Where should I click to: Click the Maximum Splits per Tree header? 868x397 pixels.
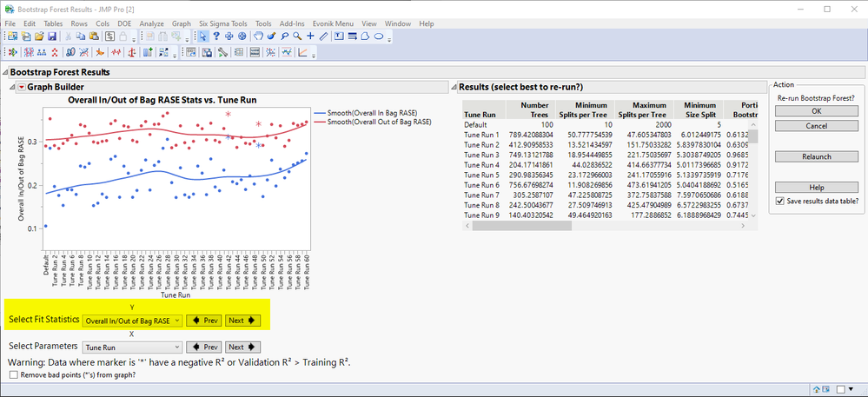[645, 109]
